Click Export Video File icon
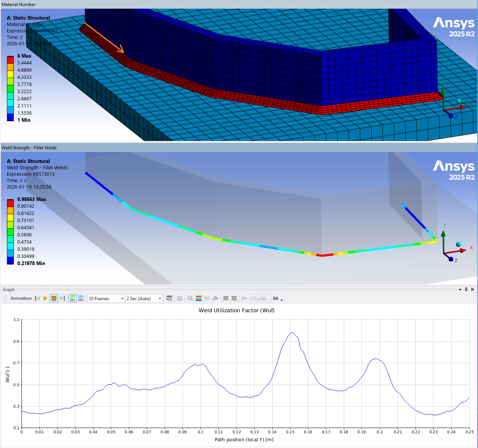 (x=169, y=298)
